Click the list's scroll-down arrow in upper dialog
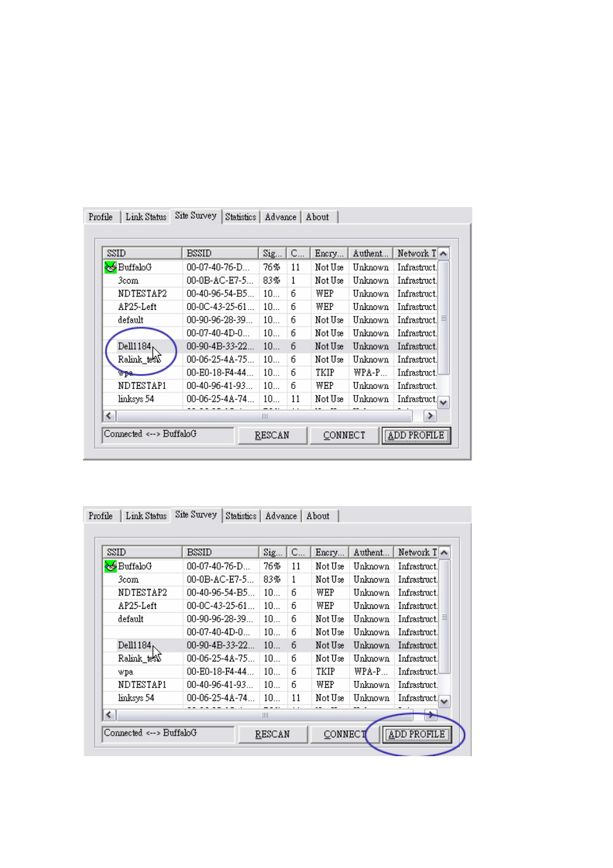The image size is (613, 868). (443, 402)
